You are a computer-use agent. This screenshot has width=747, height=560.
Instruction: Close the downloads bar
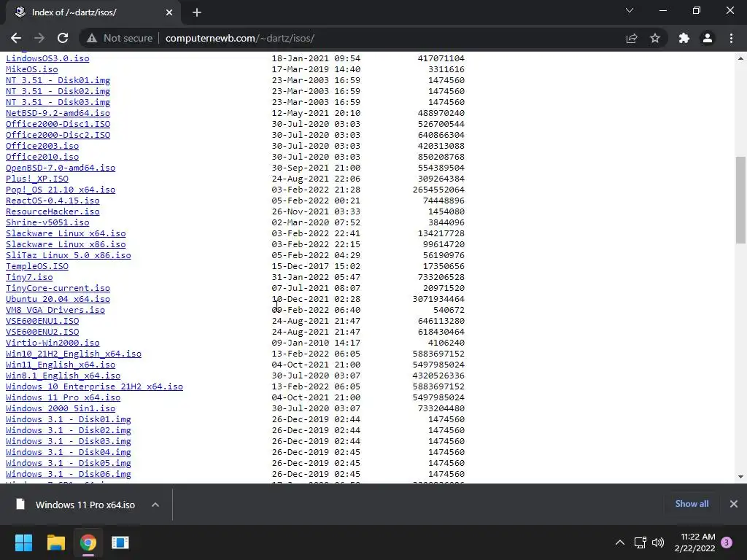coord(734,504)
